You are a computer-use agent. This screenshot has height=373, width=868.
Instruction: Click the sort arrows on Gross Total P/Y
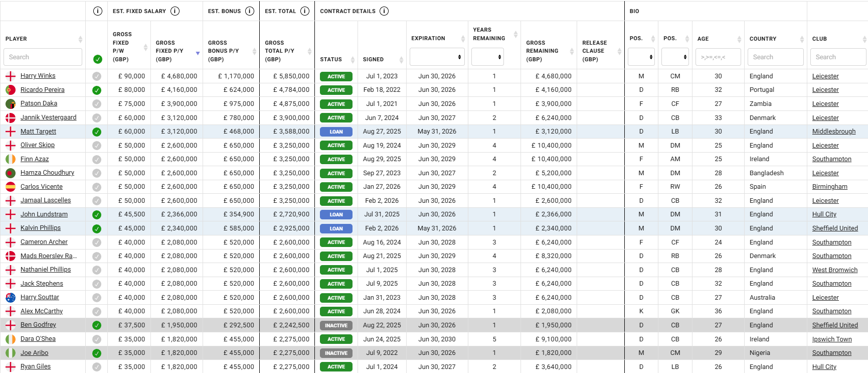coord(309,51)
